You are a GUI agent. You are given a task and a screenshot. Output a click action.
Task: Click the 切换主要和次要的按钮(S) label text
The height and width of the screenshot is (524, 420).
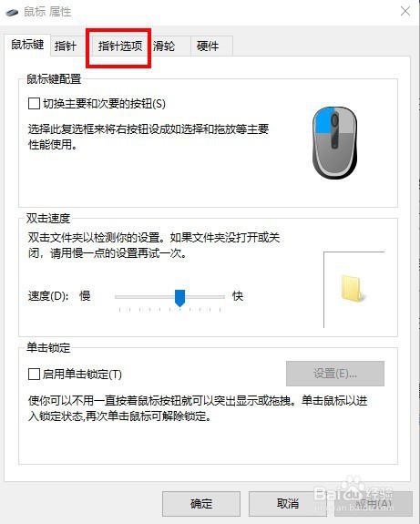pos(104,104)
